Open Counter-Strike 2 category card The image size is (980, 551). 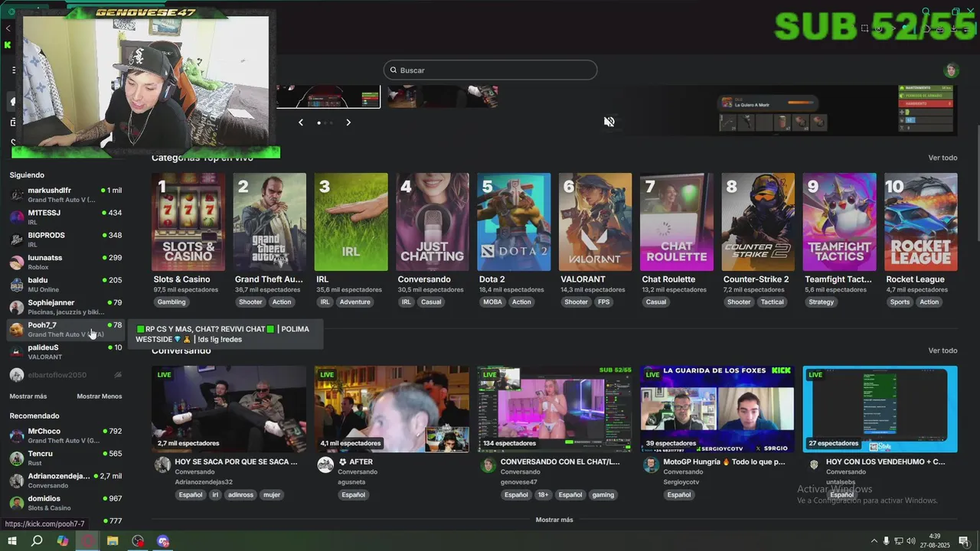pos(758,222)
